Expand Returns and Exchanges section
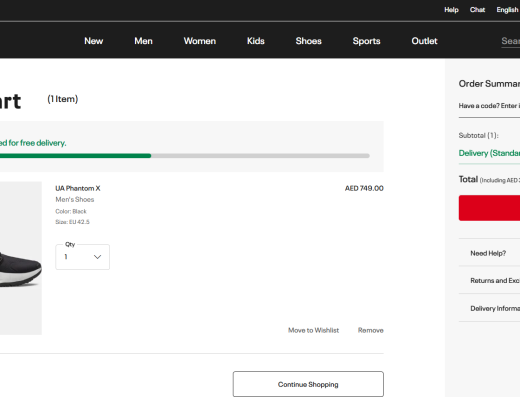 click(489, 280)
